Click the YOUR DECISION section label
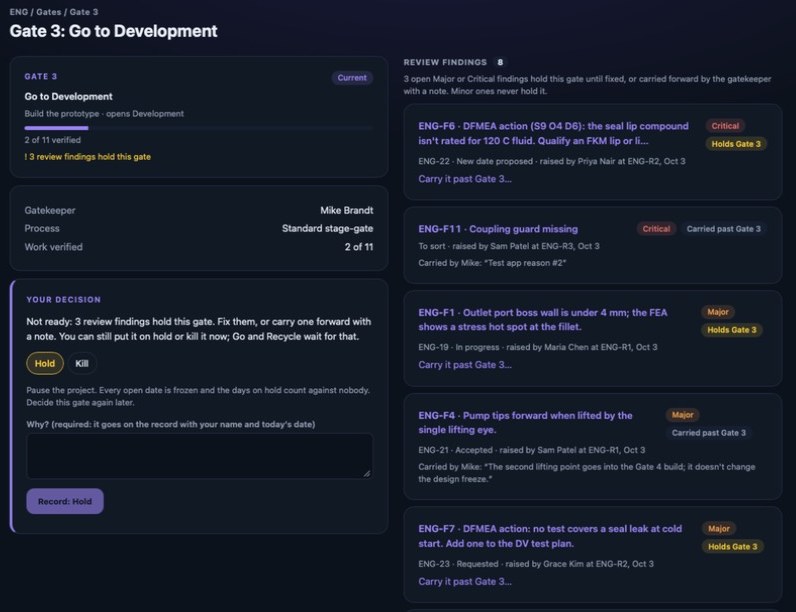This screenshot has width=796, height=612. pyautogui.click(x=63, y=299)
